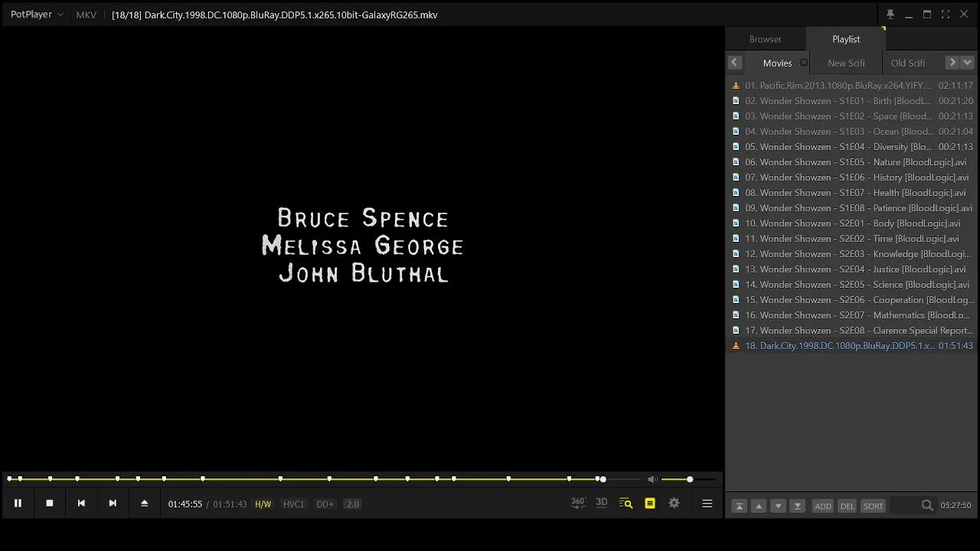Select Wonder Showzen S1E04 - Diversity
980x551 pixels.
pyautogui.click(x=852, y=147)
